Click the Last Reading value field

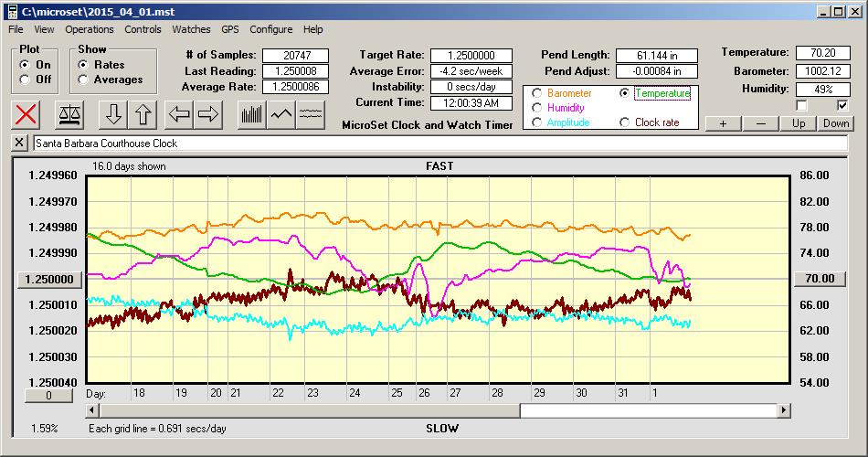296,71
